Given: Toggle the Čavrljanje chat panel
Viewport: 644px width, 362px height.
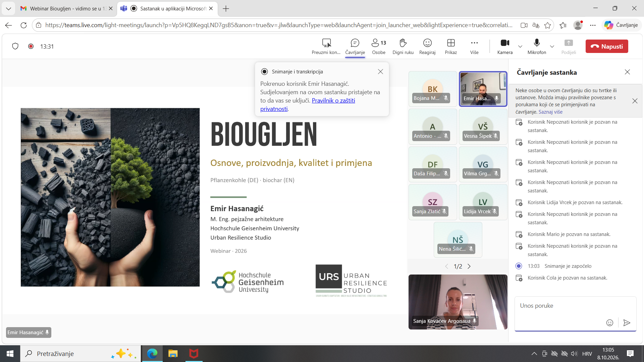Looking at the screenshot, I should point(355,47).
